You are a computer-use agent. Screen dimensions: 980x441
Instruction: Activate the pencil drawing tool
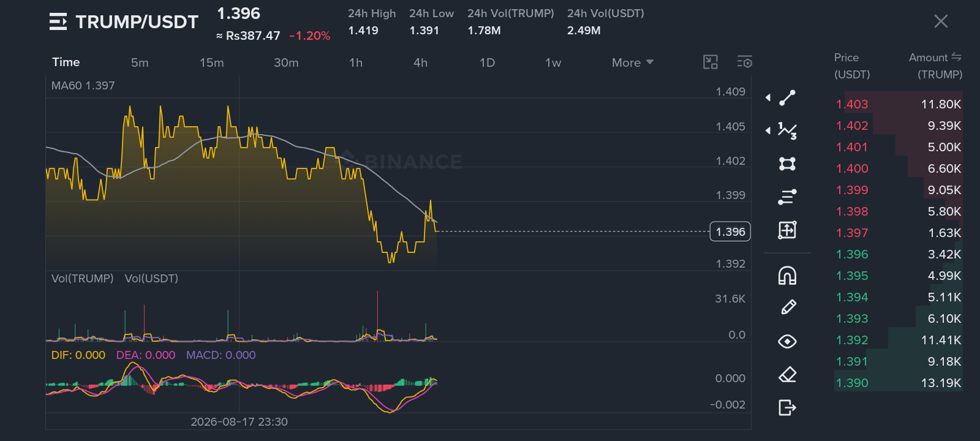[788, 307]
